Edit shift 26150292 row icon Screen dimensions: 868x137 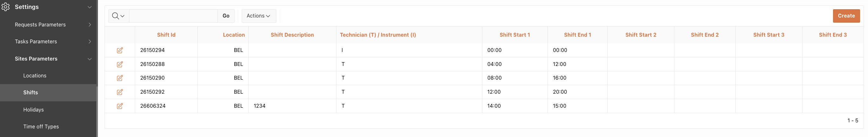click(120, 92)
